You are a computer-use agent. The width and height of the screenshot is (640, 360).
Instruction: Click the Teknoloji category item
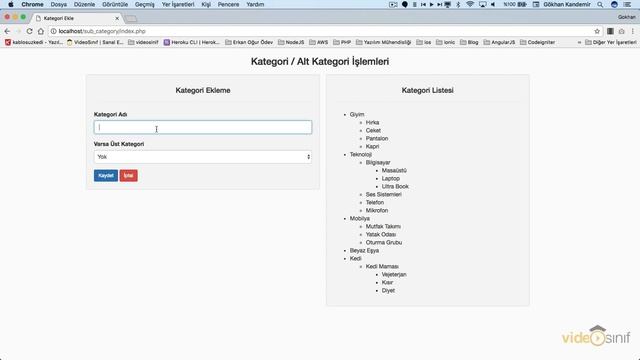(x=360, y=155)
